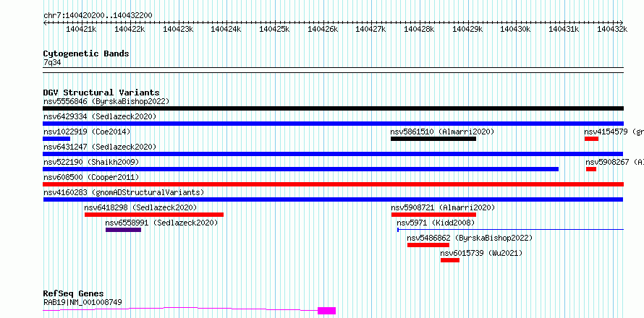This screenshot has height=318, width=644.
Task: Select the red nsv5908721 variant bar
Action: 433,215
